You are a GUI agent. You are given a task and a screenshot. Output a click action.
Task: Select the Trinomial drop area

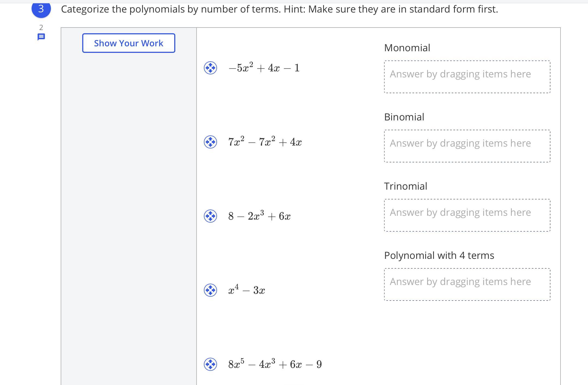pyautogui.click(x=467, y=215)
